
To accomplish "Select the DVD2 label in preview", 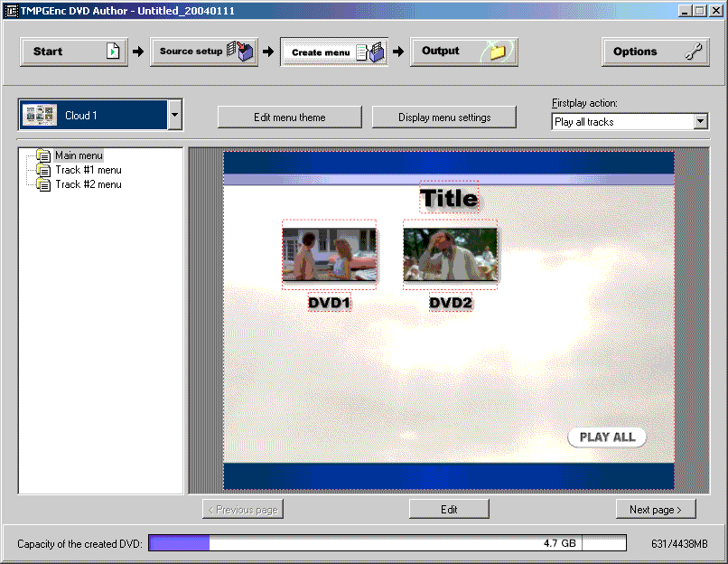I will pyautogui.click(x=451, y=303).
